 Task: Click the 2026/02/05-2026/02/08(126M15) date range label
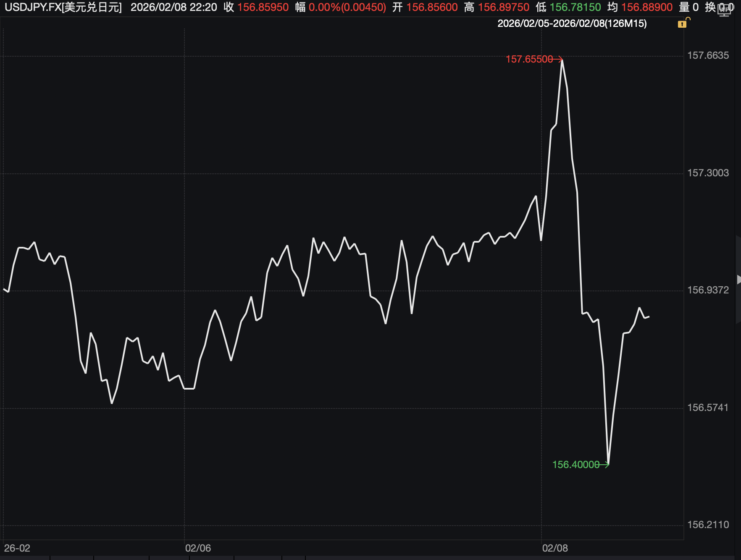[572, 24]
